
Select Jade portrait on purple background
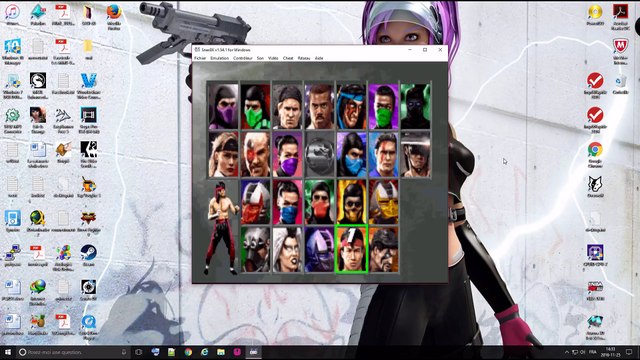pos(383,106)
